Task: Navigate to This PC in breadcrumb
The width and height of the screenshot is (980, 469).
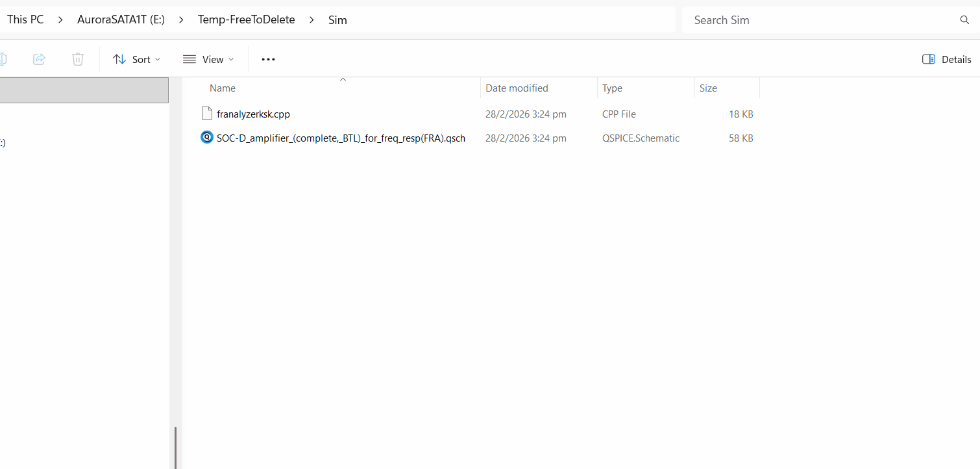Action: coord(25,20)
